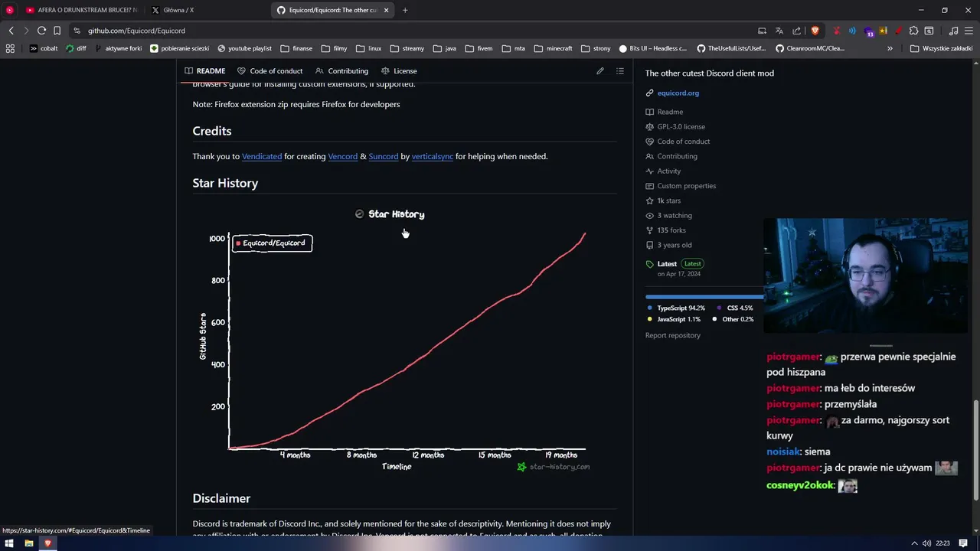Click the languages bar in sidebar

tap(704, 297)
